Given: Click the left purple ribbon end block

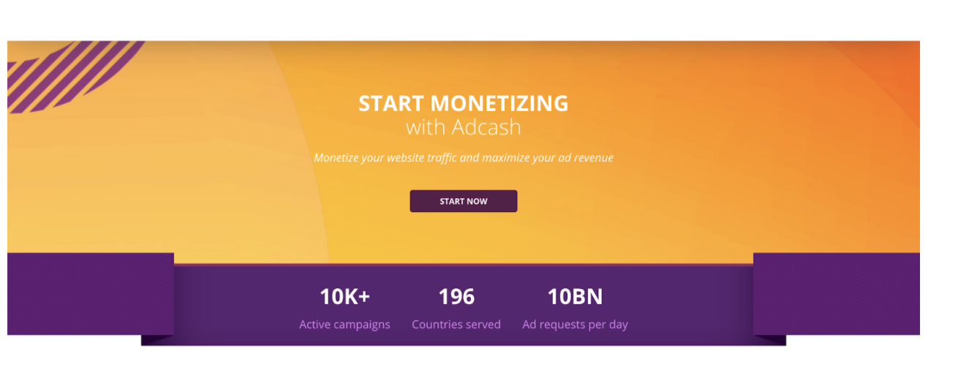Looking at the screenshot, I should click(x=90, y=293).
